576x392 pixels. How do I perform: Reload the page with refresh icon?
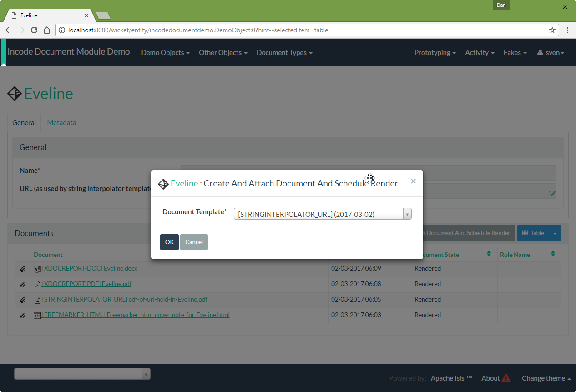tap(34, 30)
